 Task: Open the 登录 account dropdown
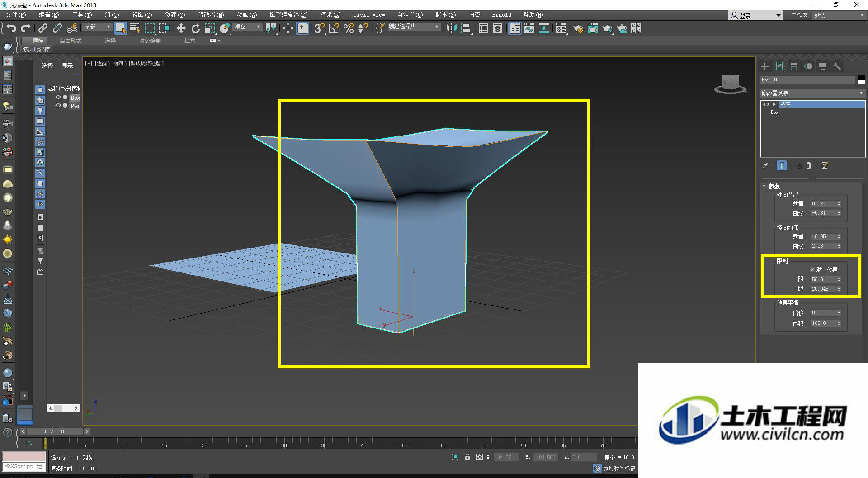tap(755, 15)
